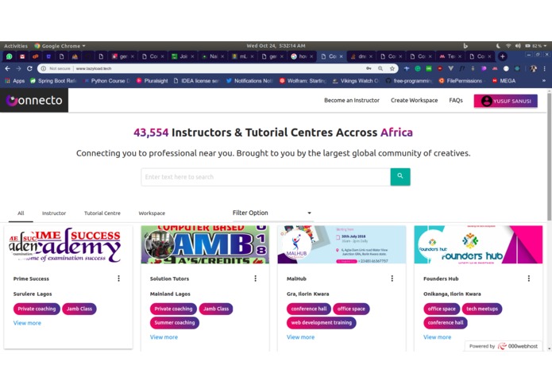Click conference hall tag on MalHub card
552x392 pixels.
tap(309, 309)
